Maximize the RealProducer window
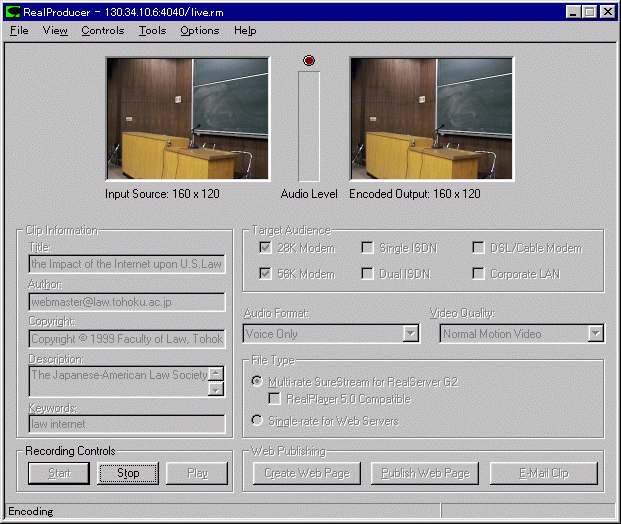 click(589, 12)
